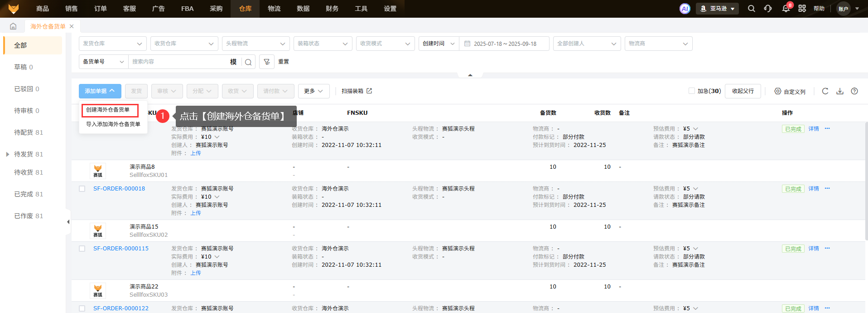This screenshot has width=868, height=313.
Task: Go to the home tab icon
Action: click(x=13, y=26)
